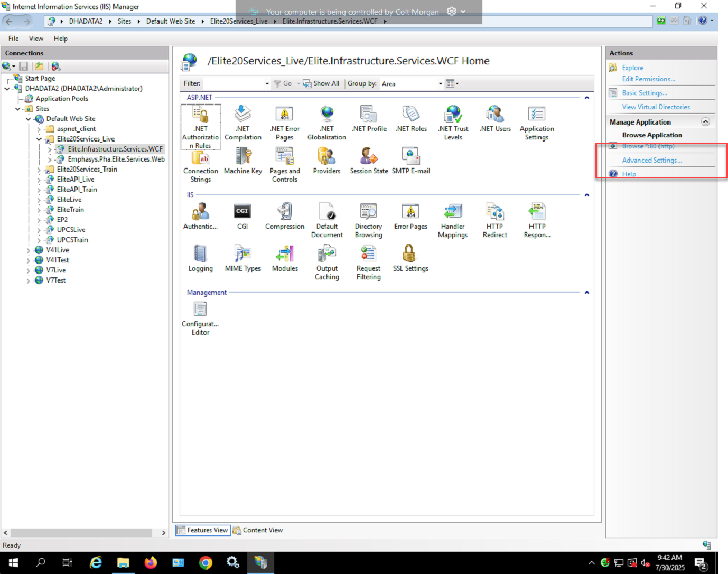Collapse the Management group section
This screenshot has width=728, height=574.
[586, 293]
